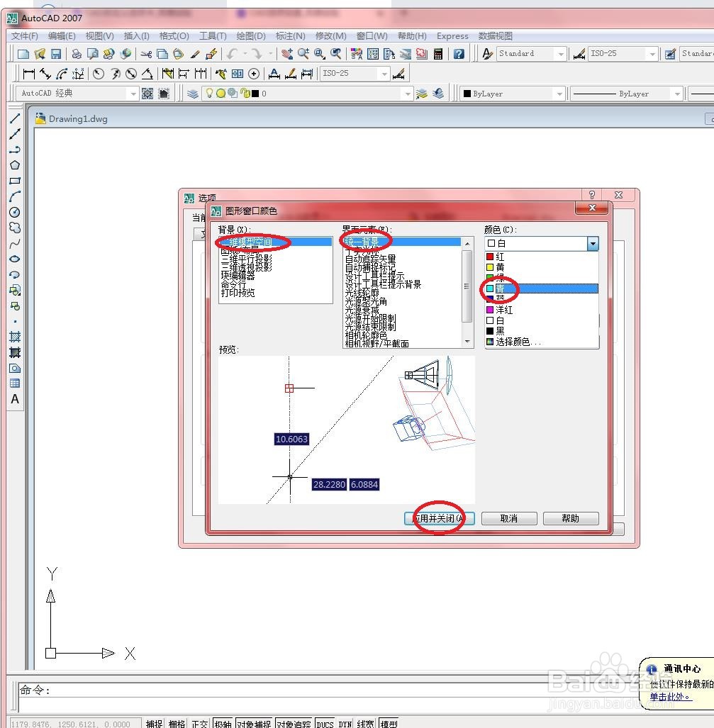Select the Table draw tool
Image resolution: width=714 pixels, height=728 pixels.
point(15,383)
